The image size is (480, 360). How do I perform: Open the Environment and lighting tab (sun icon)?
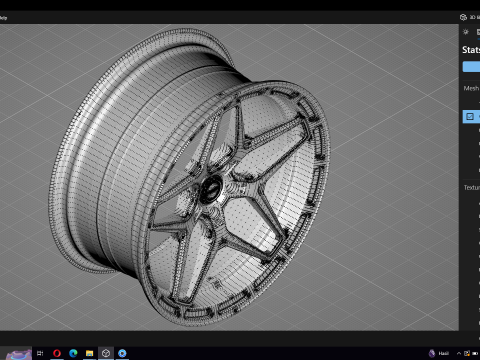(466, 32)
